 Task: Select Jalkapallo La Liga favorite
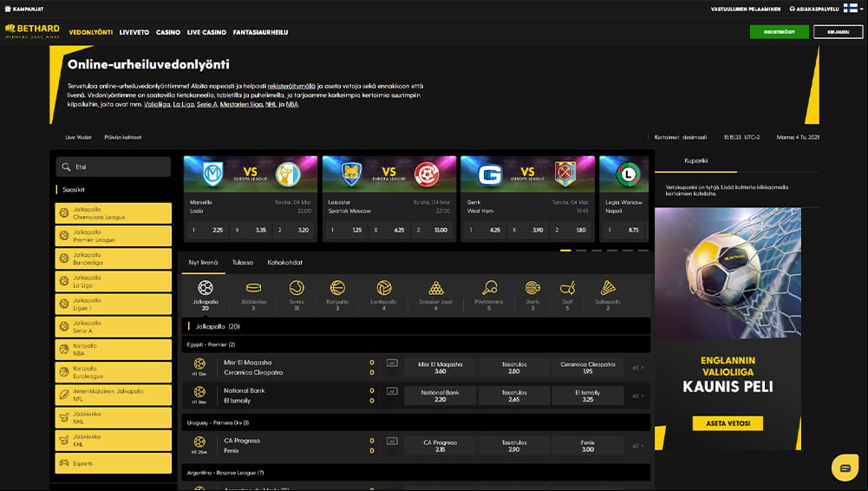(x=113, y=281)
